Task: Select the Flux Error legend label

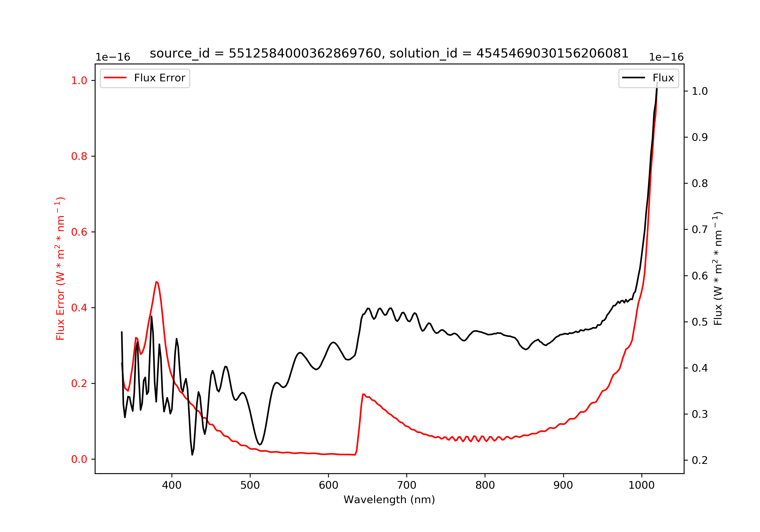Action: [160, 78]
